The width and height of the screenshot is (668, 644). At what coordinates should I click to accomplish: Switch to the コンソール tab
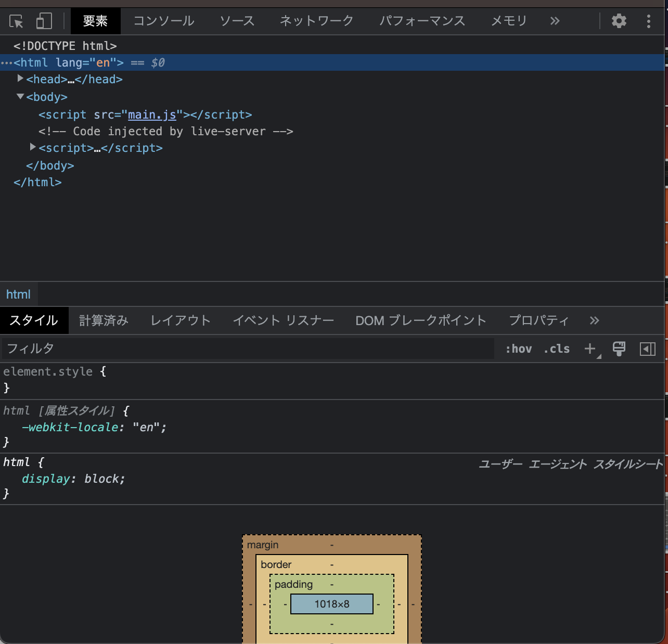[x=163, y=21]
